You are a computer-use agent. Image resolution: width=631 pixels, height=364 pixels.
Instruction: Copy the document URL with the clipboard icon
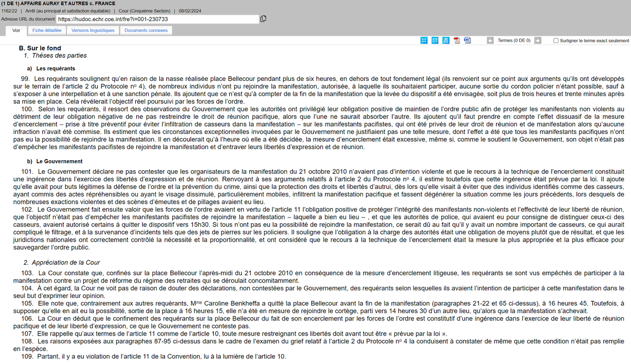coord(263,19)
